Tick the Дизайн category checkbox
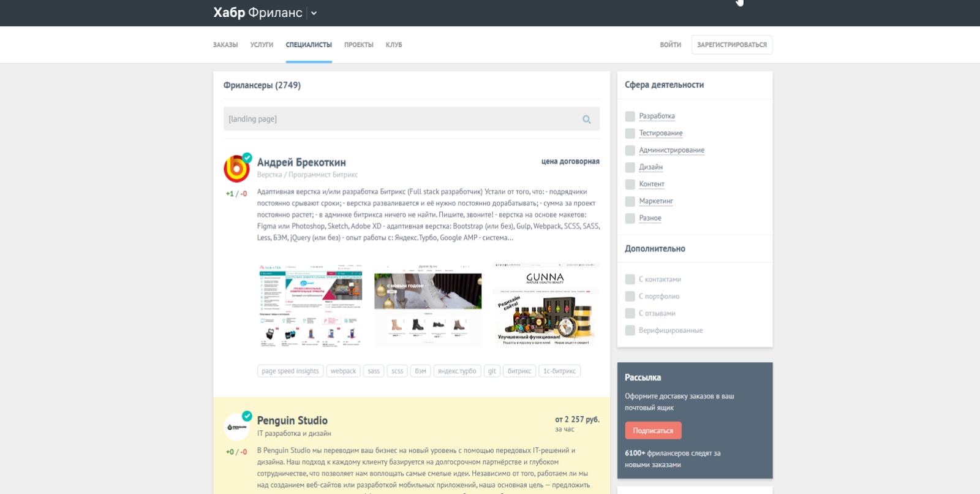The height and width of the screenshot is (494, 980). click(x=630, y=167)
